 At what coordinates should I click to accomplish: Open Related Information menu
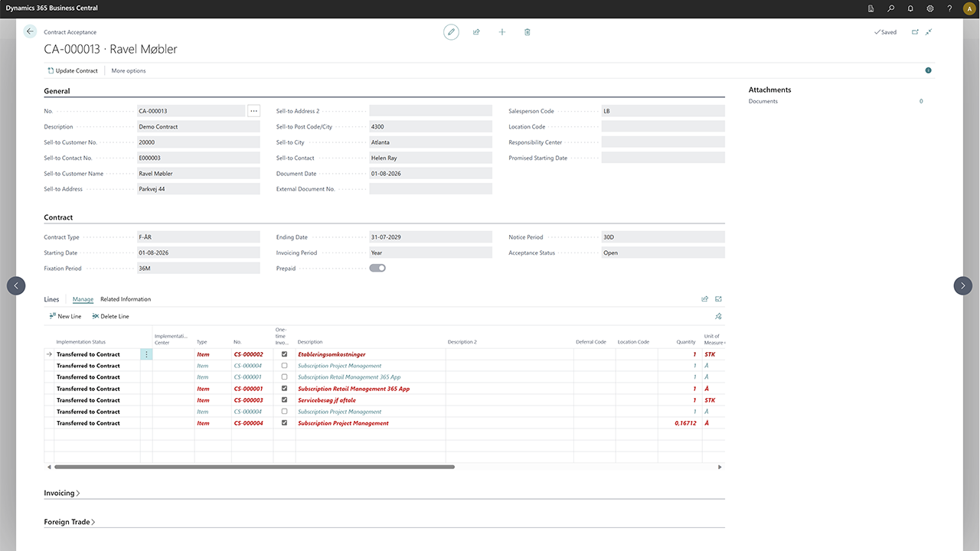126,299
